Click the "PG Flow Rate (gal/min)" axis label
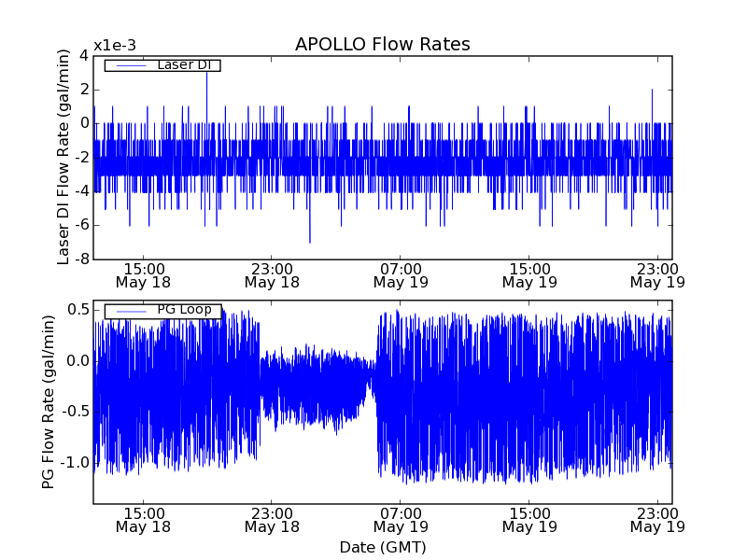 point(48,401)
